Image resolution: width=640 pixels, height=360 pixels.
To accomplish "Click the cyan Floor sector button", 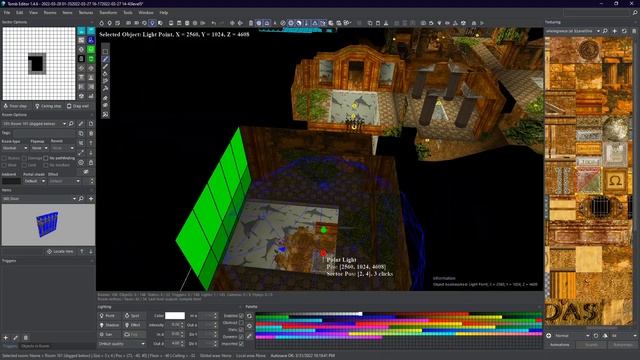I will pyautogui.click(x=81, y=31).
